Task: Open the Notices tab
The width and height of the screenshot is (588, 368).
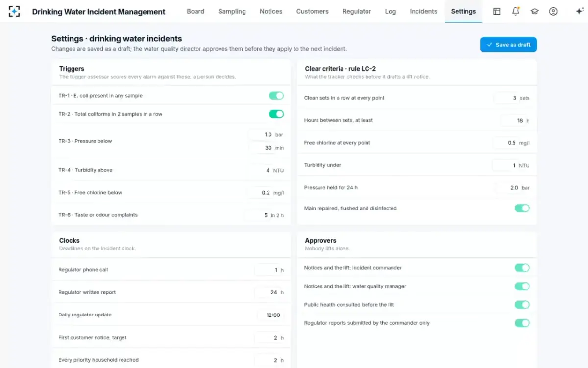Action: (x=271, y=11)
